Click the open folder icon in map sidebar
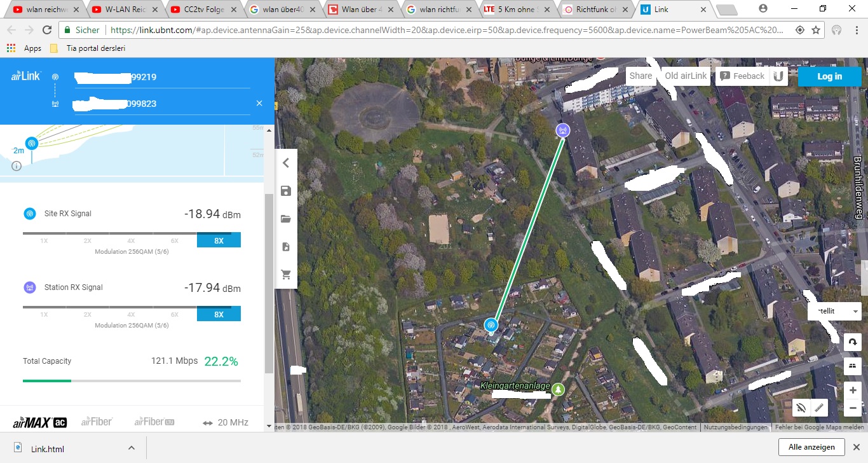The height and width of the screenshot is (463, 868). pyautogui.click(x=286, y=219)
